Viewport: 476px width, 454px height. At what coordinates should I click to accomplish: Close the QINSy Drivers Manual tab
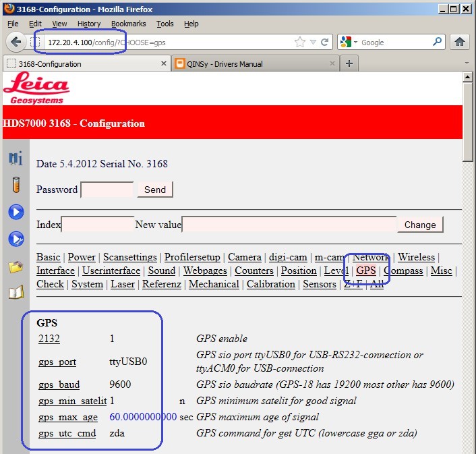pos(332,63)
